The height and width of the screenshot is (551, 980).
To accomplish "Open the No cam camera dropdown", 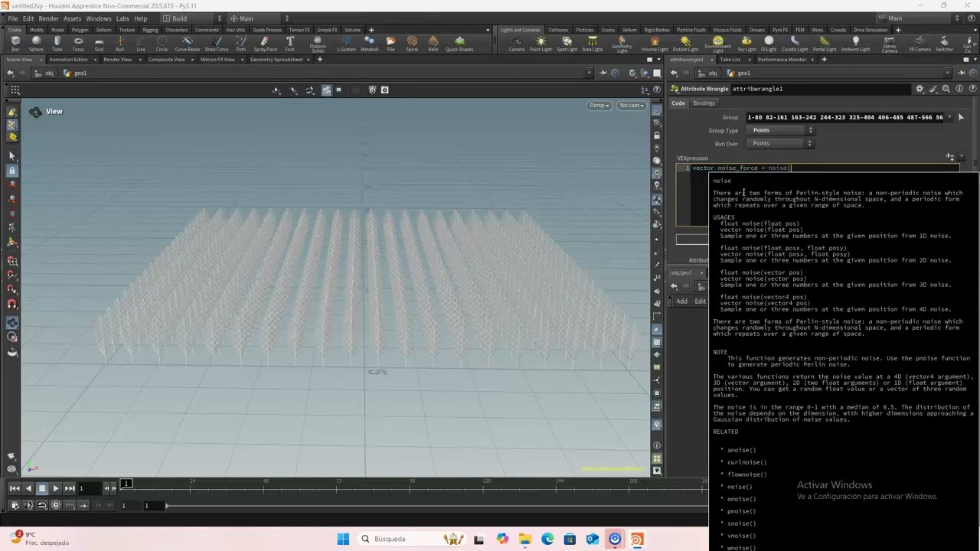I will pos(632,105).
